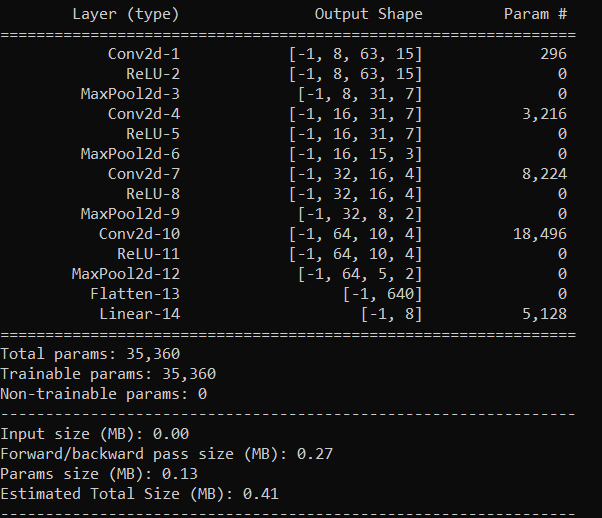Click the Estimated Total Size value
Image resolution: width=602 pixels, height=518 pixels.
(x=260, y=494)
